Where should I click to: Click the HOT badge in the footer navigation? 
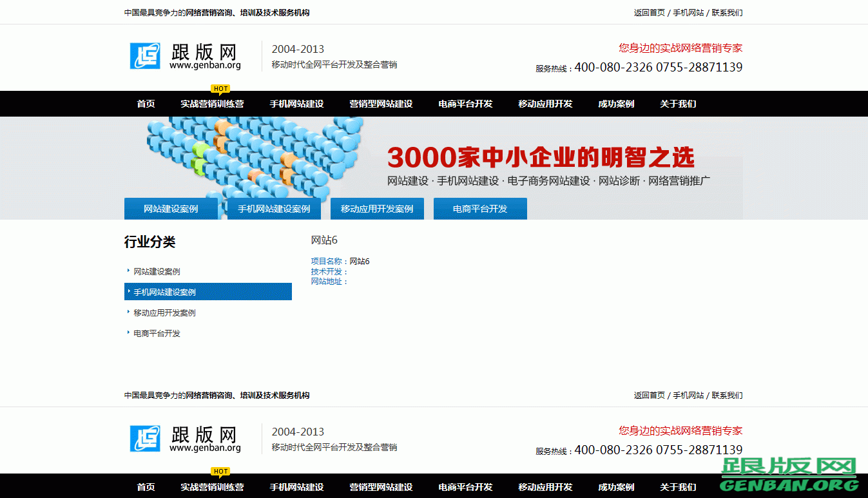tap(220, 471)
